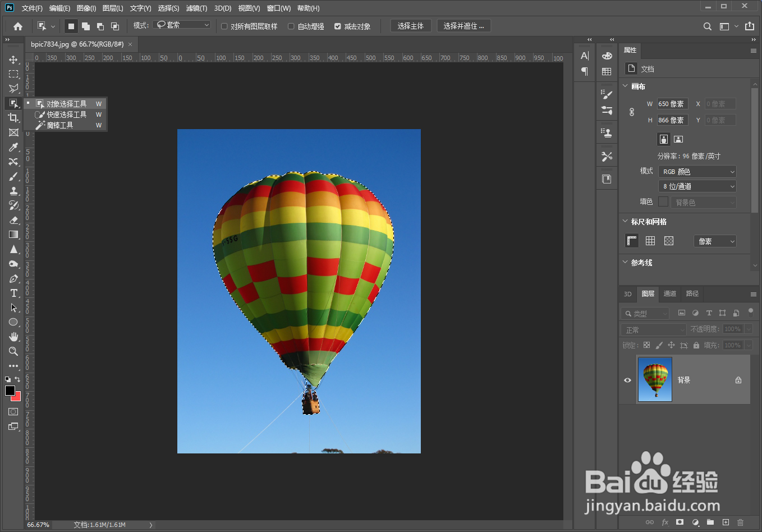
Task: Set canvas orientation to portrait
Action: [x=664, y=139]
